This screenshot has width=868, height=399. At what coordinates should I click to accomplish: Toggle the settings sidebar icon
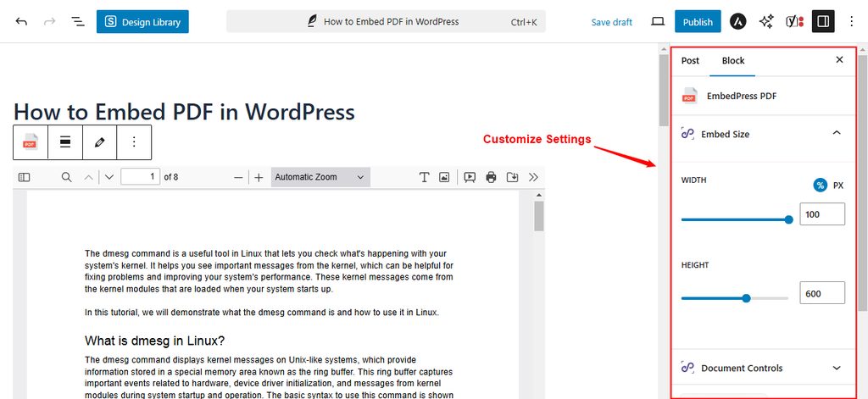pyautogui.click(x=823, y=21)
